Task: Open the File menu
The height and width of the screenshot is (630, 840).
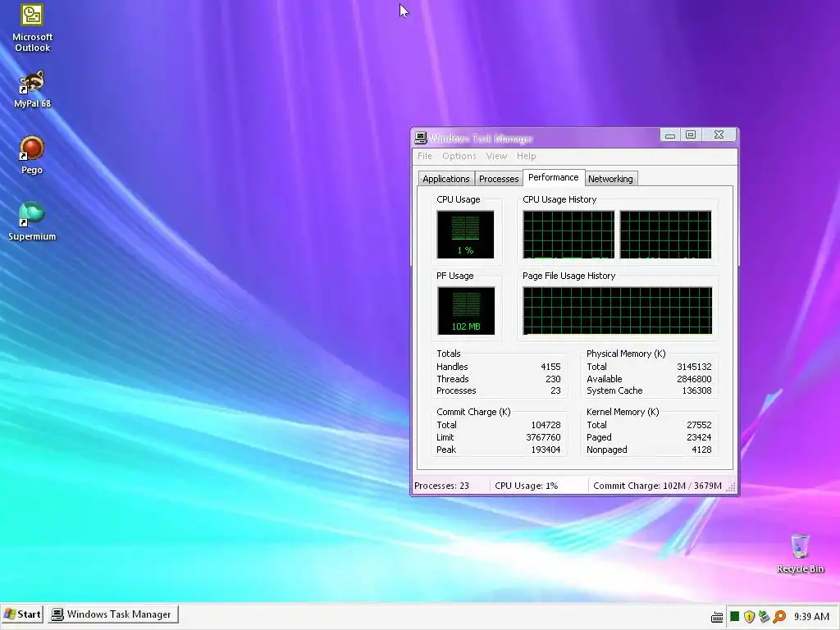Action: coord(424,156)
